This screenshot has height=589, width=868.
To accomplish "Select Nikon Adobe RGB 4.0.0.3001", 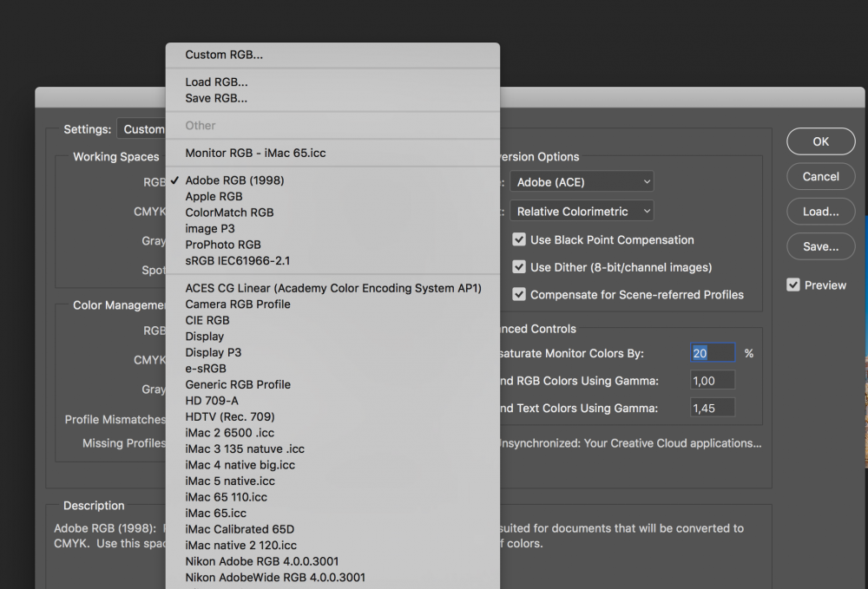I will click(332, 560).
